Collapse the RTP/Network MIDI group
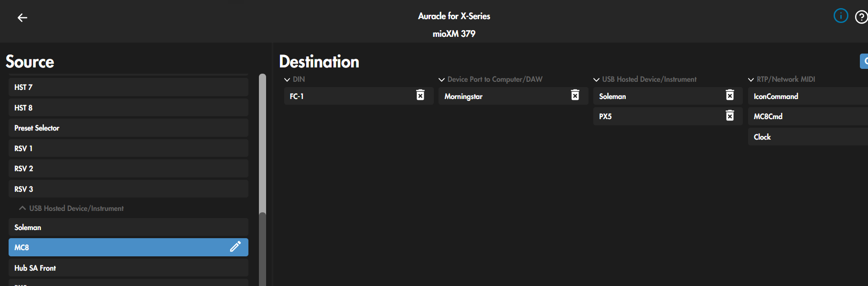The height and width of the screenshot is (286, 868). [x=751, y=79]
